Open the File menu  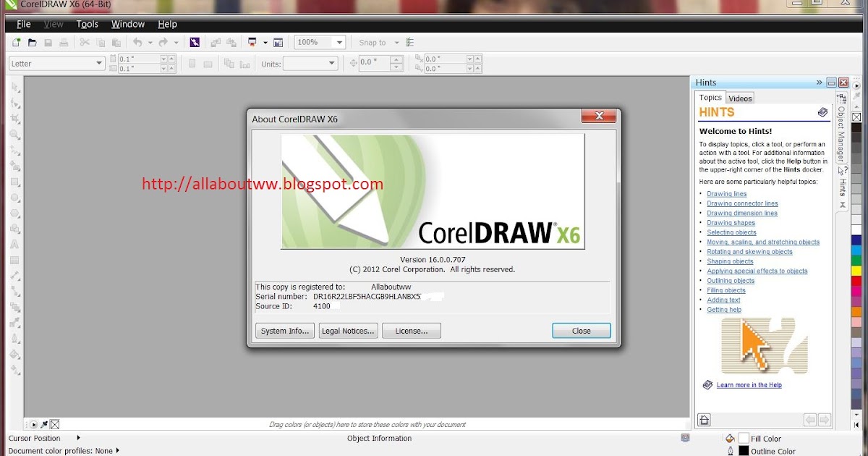tap(24, 25)
